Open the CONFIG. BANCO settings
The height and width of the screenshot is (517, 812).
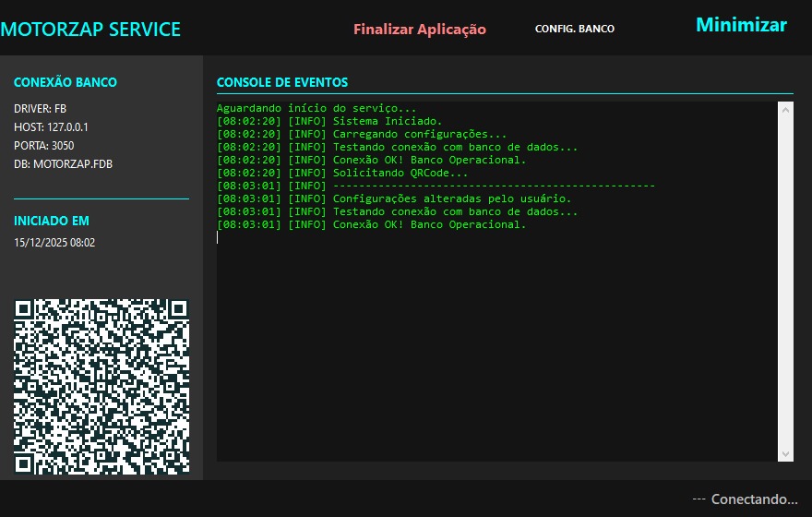tap(574, 29)
